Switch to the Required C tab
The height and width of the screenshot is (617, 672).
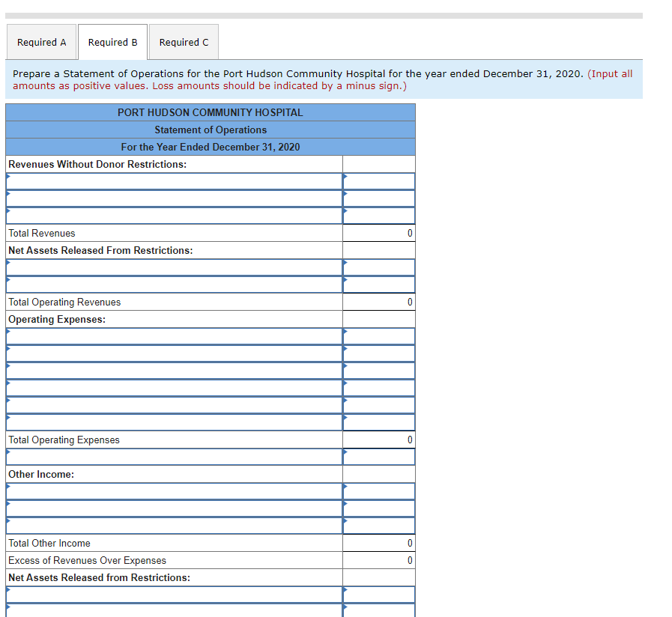(183, 42)
